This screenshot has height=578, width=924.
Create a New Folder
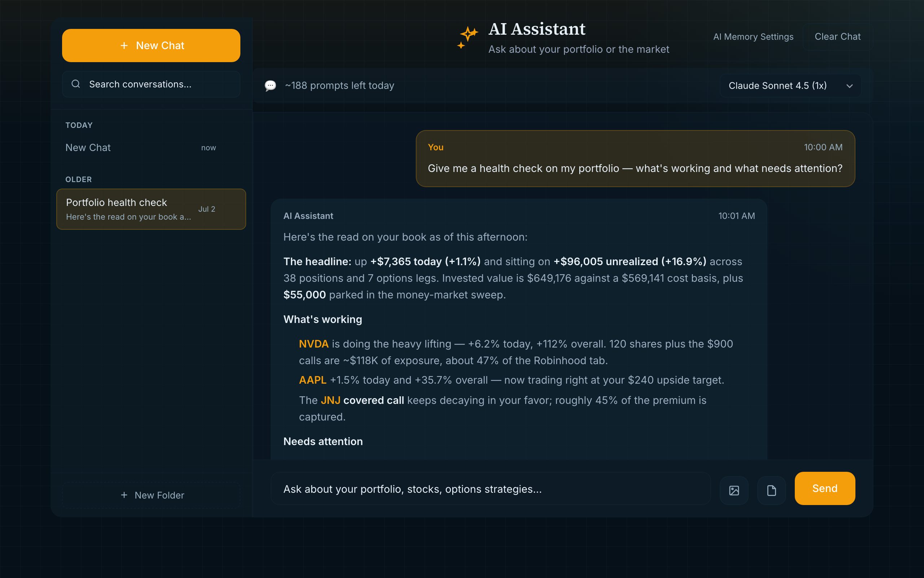151,495
